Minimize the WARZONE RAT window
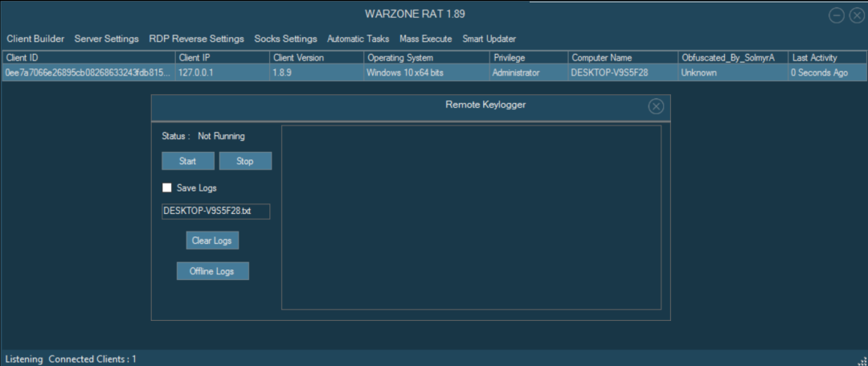The image size is (868, 366). coord(837,16)
